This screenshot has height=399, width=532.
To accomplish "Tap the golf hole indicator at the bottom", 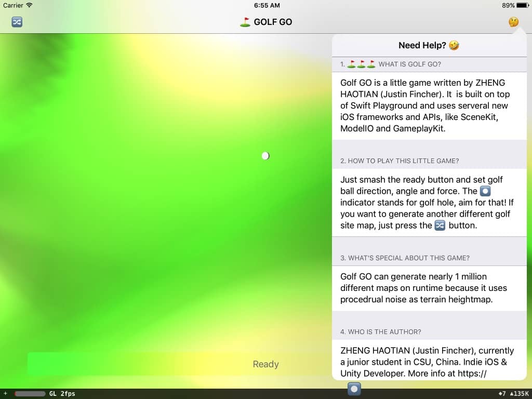I will coord(354,389).
